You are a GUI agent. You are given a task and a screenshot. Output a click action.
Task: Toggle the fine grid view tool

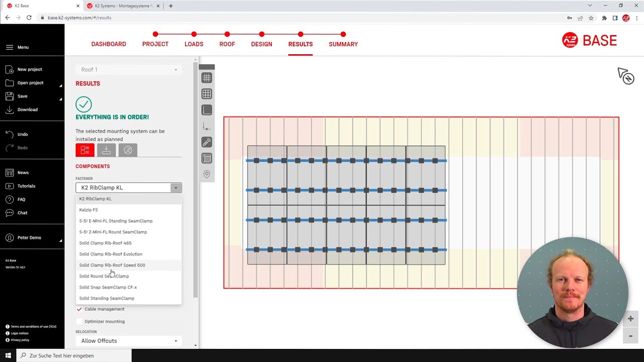(207, 78)
